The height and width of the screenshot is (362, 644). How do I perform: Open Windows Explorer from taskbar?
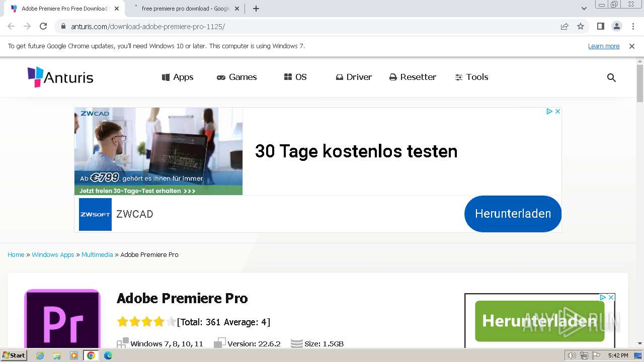tap(57, 355)
